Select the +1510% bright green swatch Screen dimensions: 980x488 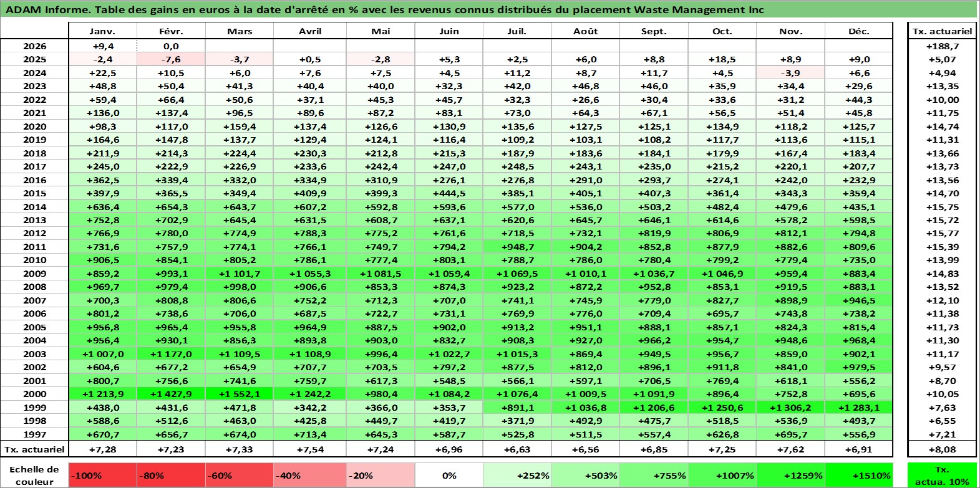coord(859,475)
